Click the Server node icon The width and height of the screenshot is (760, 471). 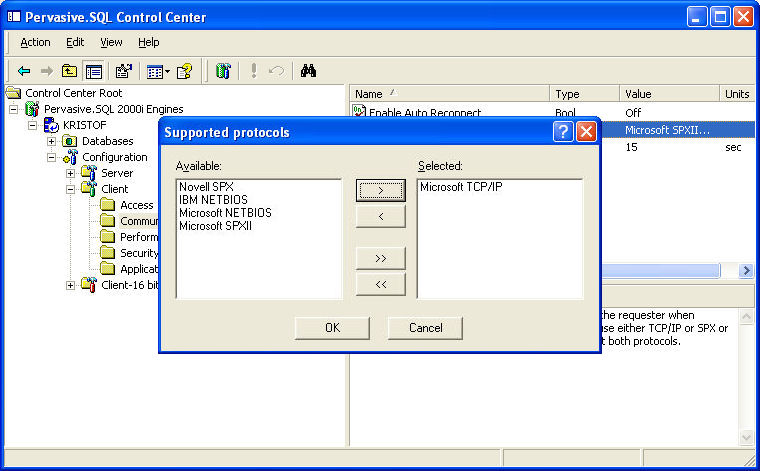pos(89,173)
